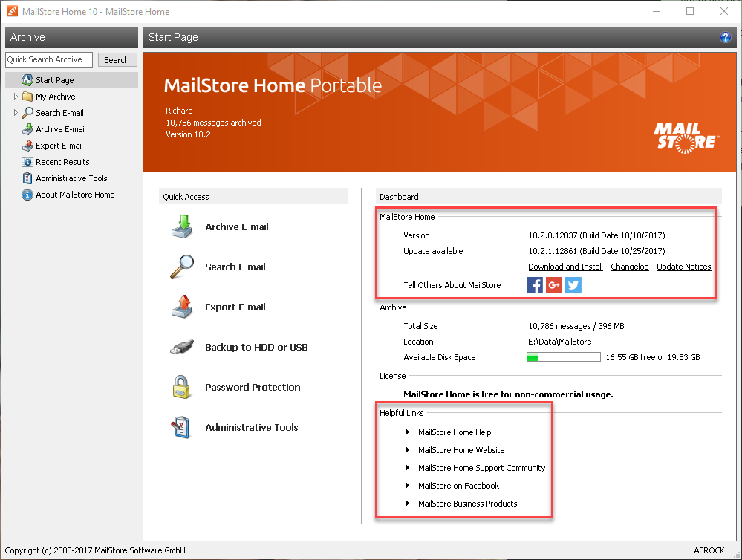Click the archive location E:\Data\MailStore
This screenshot has height=560, width=742.
pos(560,342)
